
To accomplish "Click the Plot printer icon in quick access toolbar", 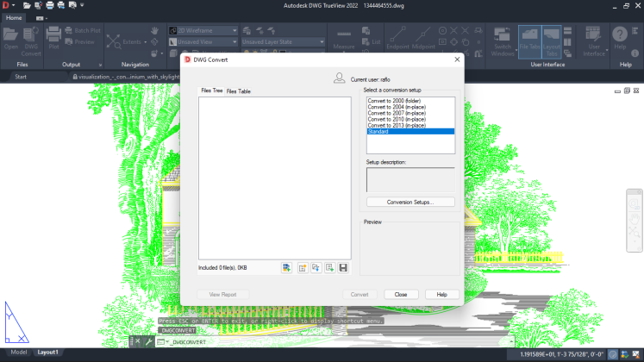I will point(50,5).
